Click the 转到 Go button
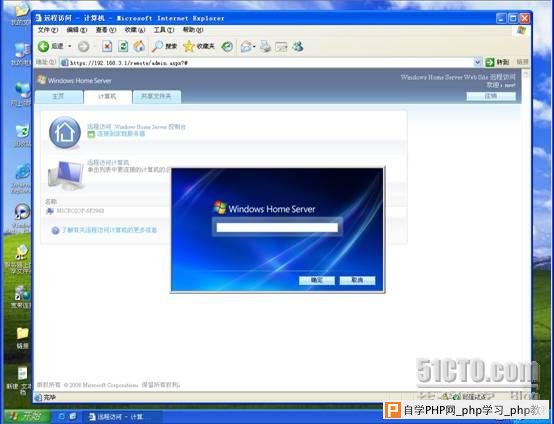The image size is (554, 424). [x=497, y=63]
